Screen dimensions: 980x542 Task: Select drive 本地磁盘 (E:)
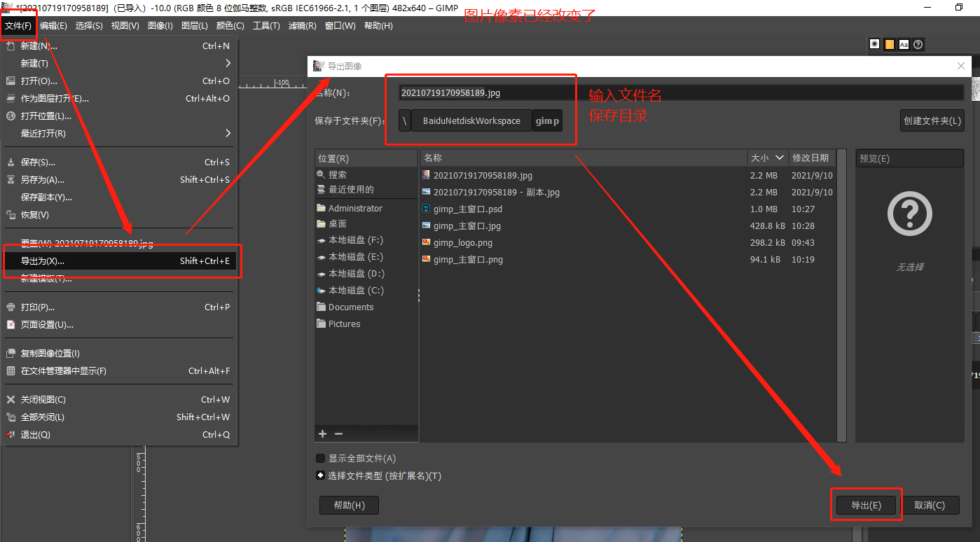click(356, 257)
